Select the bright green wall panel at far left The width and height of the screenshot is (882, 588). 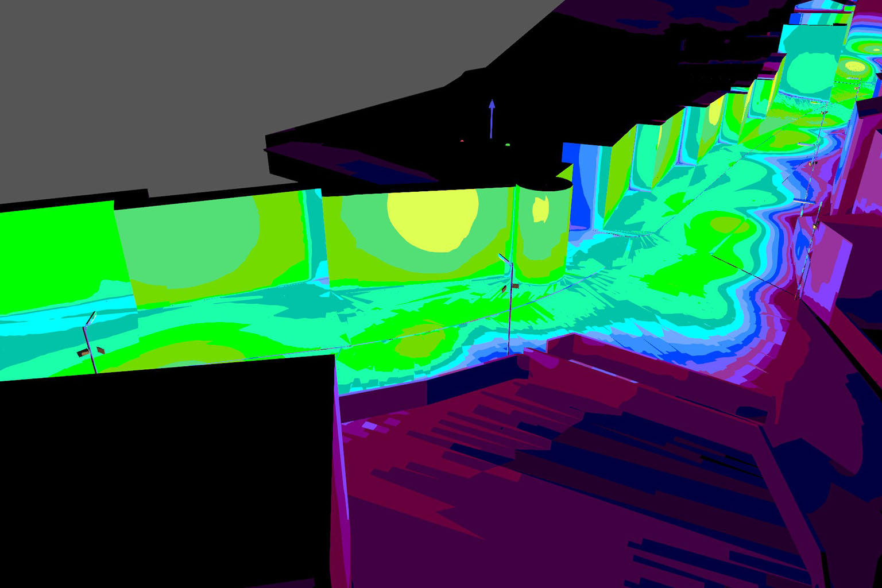click(57, 253)
